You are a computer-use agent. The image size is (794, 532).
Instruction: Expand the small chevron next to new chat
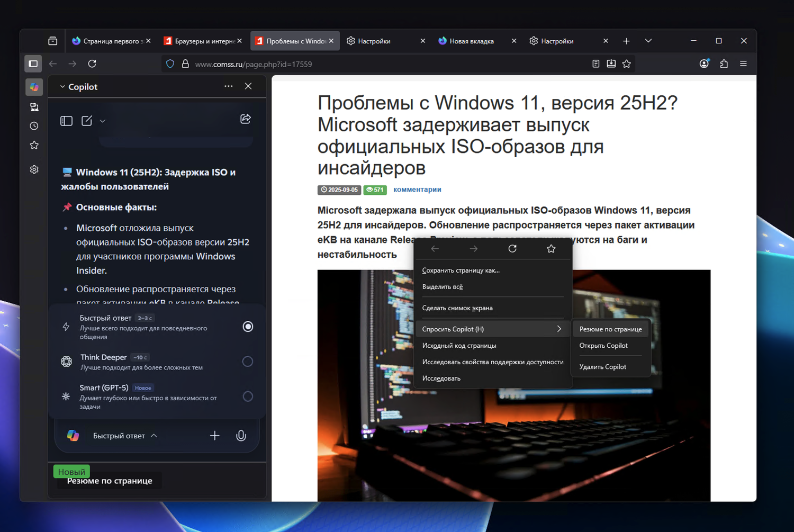click(103, 121)
